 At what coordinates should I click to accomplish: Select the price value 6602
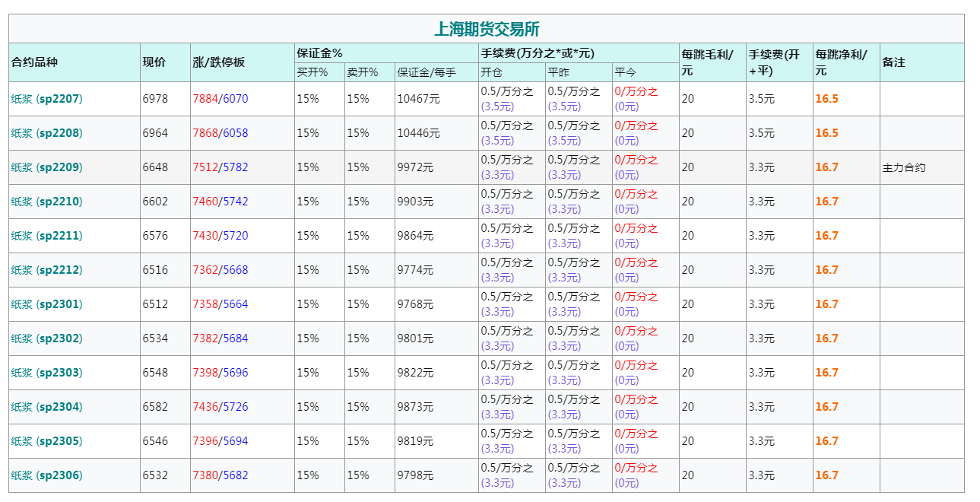pos(155,202)
